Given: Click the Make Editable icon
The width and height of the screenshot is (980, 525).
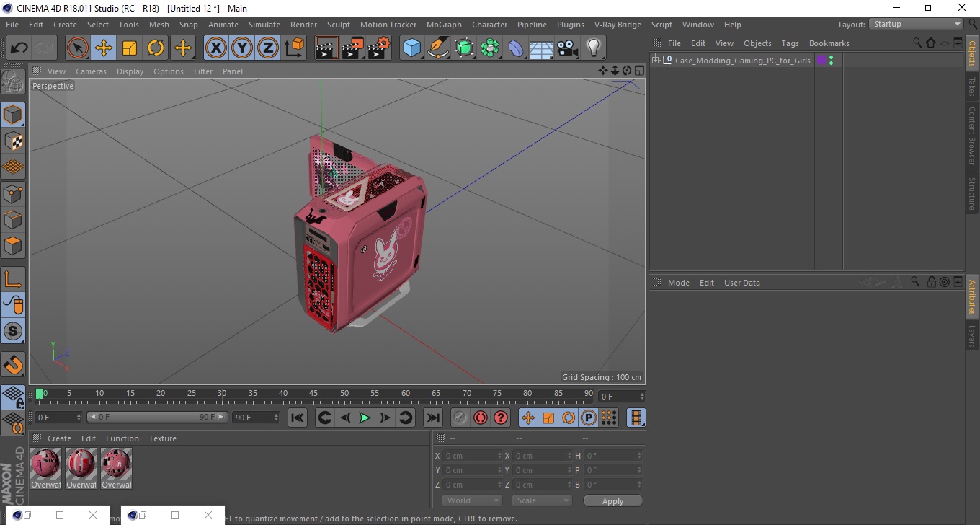Looking at the screenshot, I should (13, 81).
